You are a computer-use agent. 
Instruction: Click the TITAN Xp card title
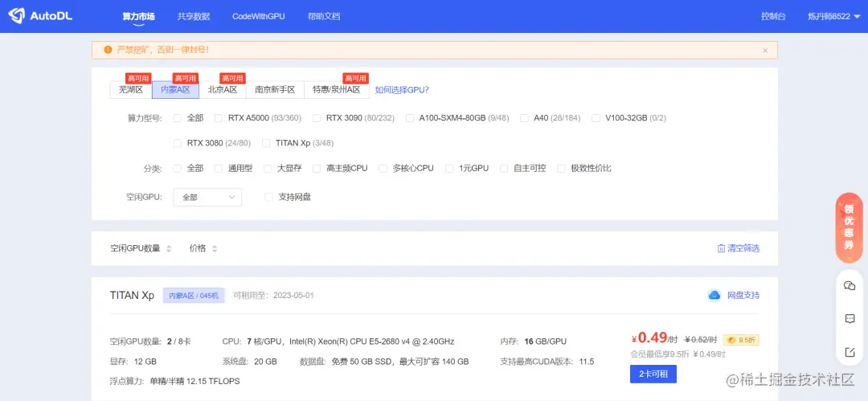pyautogui.click(x=133, y=295)
